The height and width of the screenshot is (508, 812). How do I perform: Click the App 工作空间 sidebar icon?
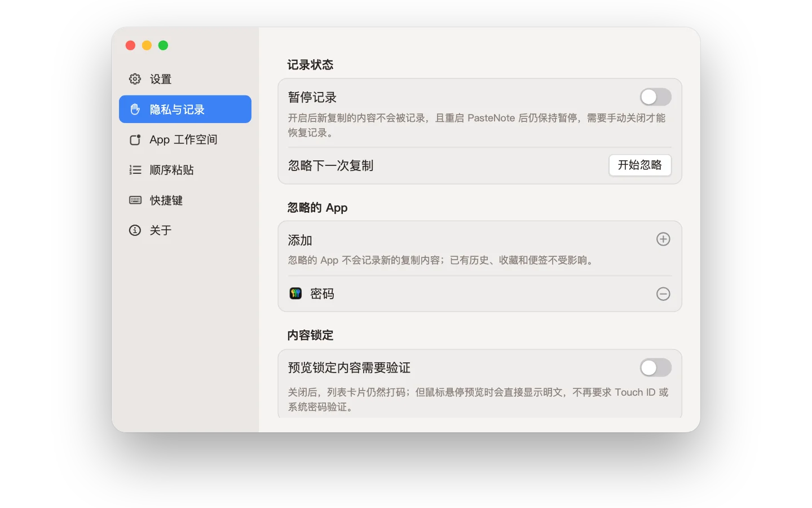(x=135, y=139)
